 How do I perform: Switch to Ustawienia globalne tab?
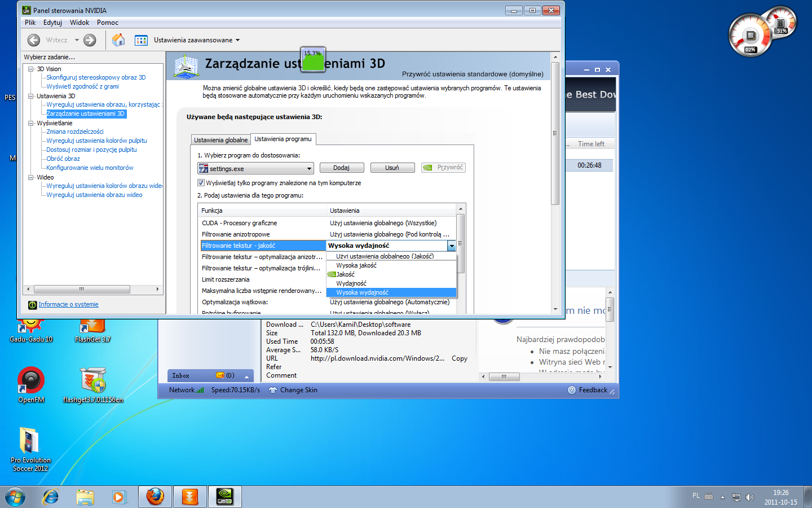[x=220, y=140]
